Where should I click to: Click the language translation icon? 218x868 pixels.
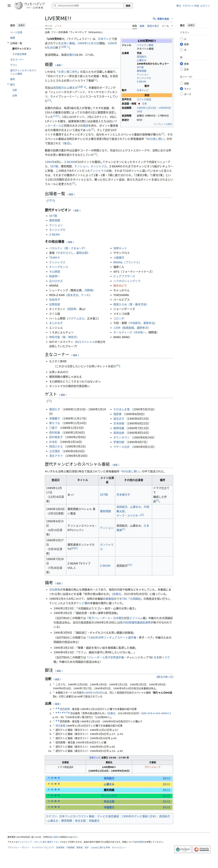(x=154, y=19)
